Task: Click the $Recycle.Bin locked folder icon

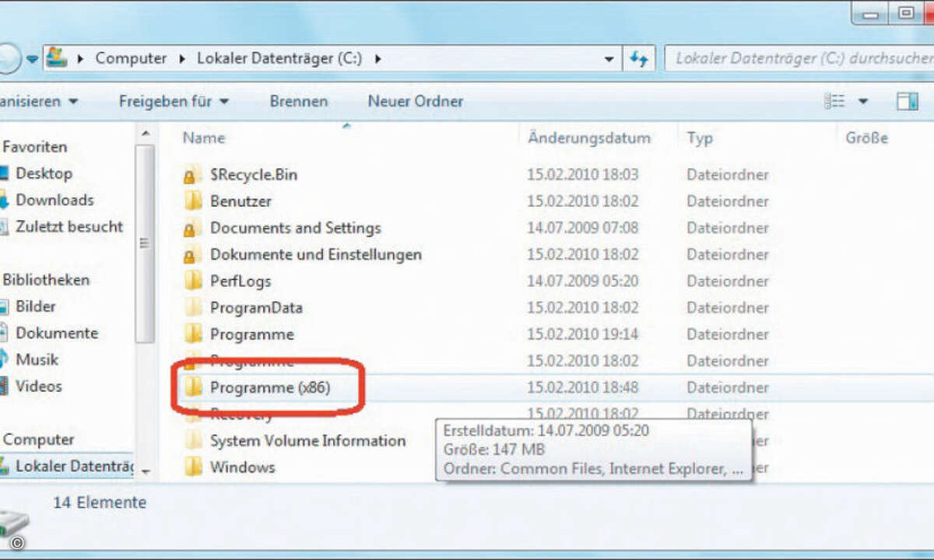Action: click(191, 175)
